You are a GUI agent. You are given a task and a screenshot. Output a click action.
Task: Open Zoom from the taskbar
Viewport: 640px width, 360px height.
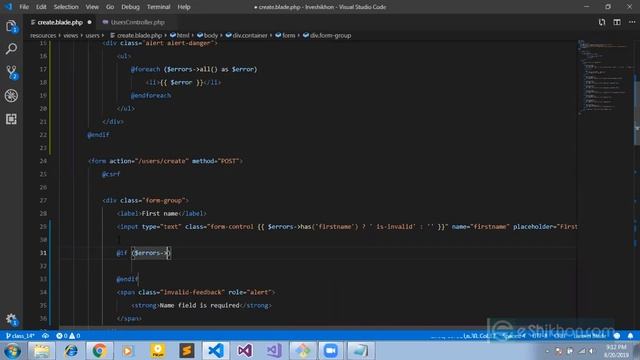331,351
